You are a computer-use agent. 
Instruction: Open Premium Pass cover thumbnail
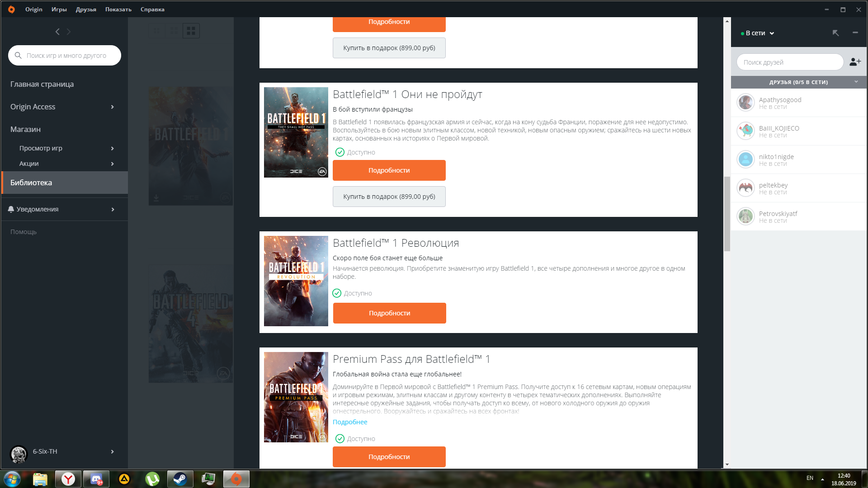click(296, 397)
